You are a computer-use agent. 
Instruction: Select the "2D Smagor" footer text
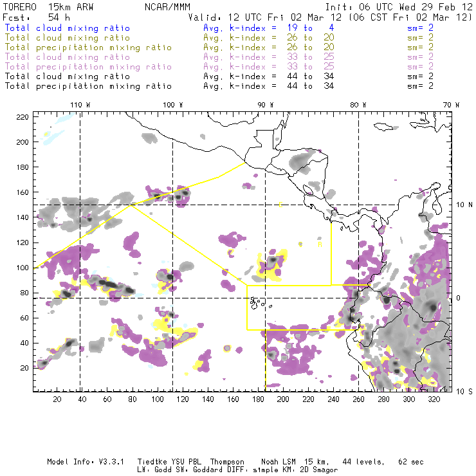[318, 470]
